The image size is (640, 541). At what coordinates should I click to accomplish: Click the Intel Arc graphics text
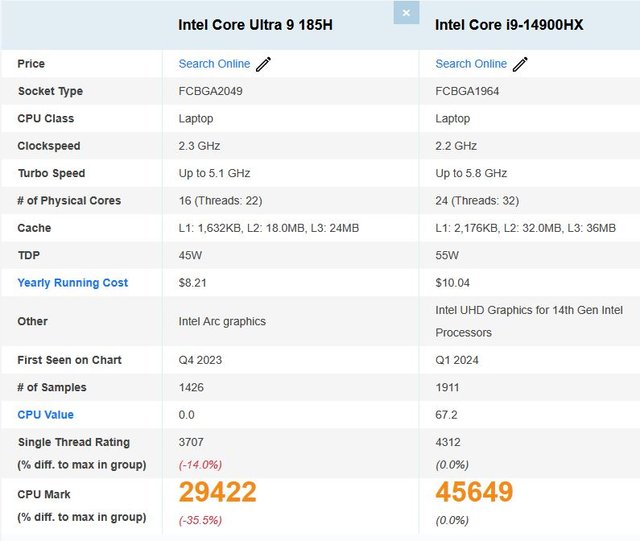[222, 321]
